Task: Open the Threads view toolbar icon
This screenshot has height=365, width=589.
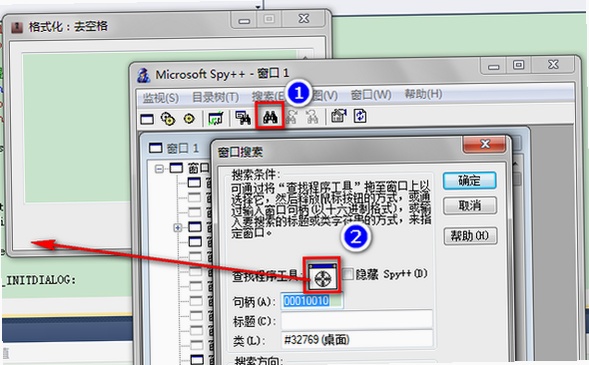Action: click(x=189, y=119)
